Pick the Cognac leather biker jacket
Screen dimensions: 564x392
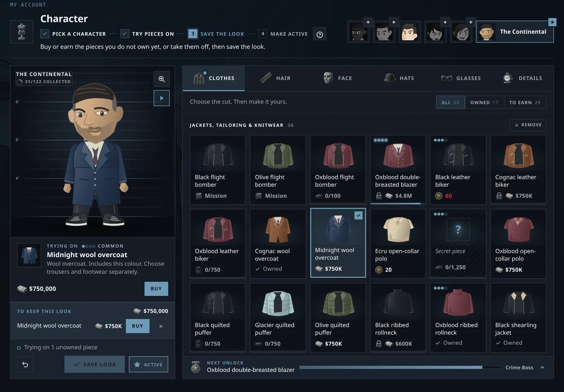518,169
